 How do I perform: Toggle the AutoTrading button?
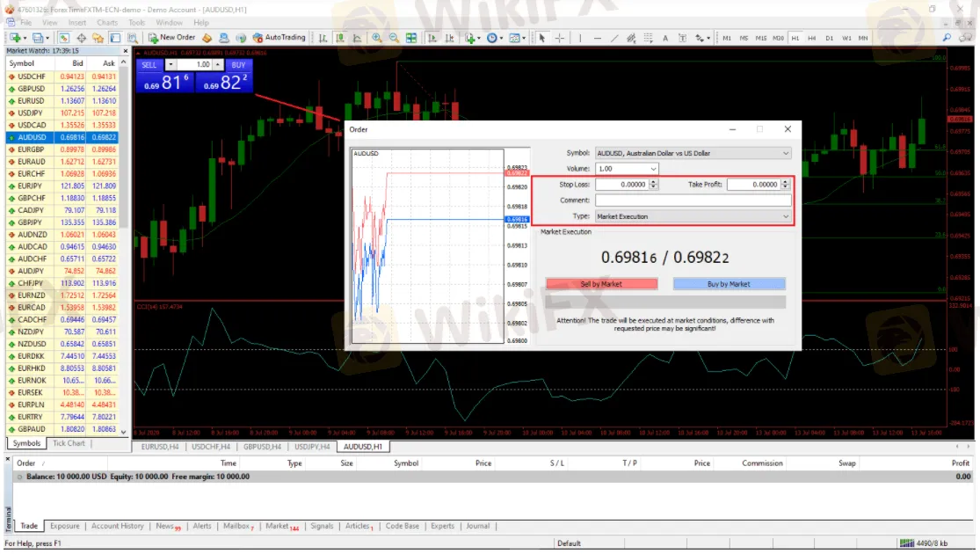click(279, 38)
